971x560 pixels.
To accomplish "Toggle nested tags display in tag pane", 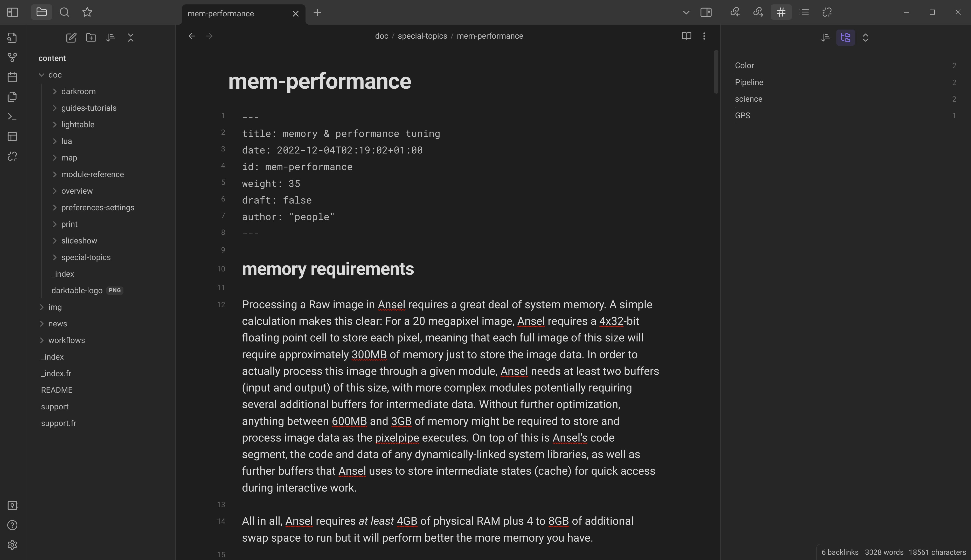I will tap(845, 37).
